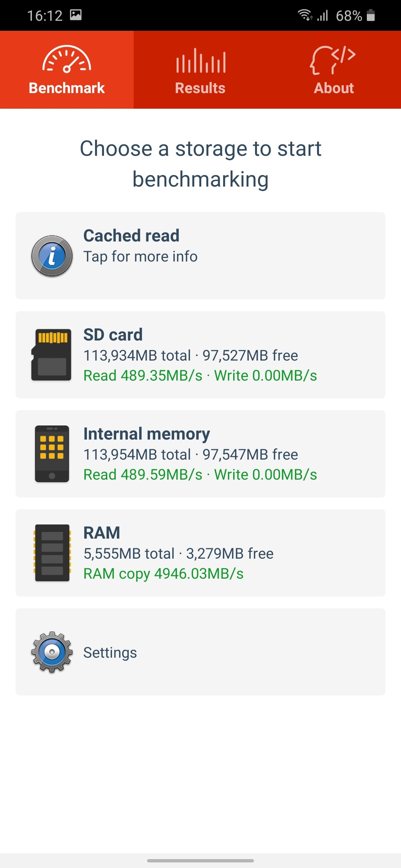401x868 pixels.
Task: Switch to the Results tab
Action: [x=200, y=70]
